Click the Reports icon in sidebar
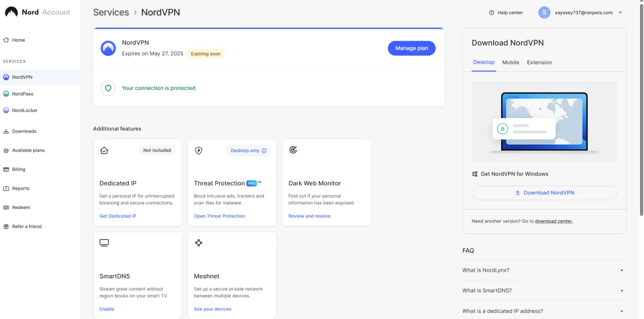The height and width of the screenshot is (319, 644). (6, 188)
